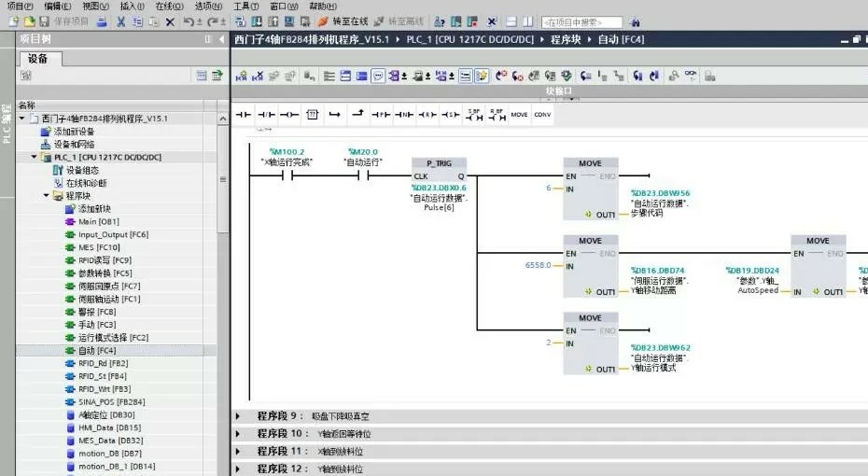Open the Window (窗口) menu
This screenshot has height=476, width=868.
[x=284, y=7]
